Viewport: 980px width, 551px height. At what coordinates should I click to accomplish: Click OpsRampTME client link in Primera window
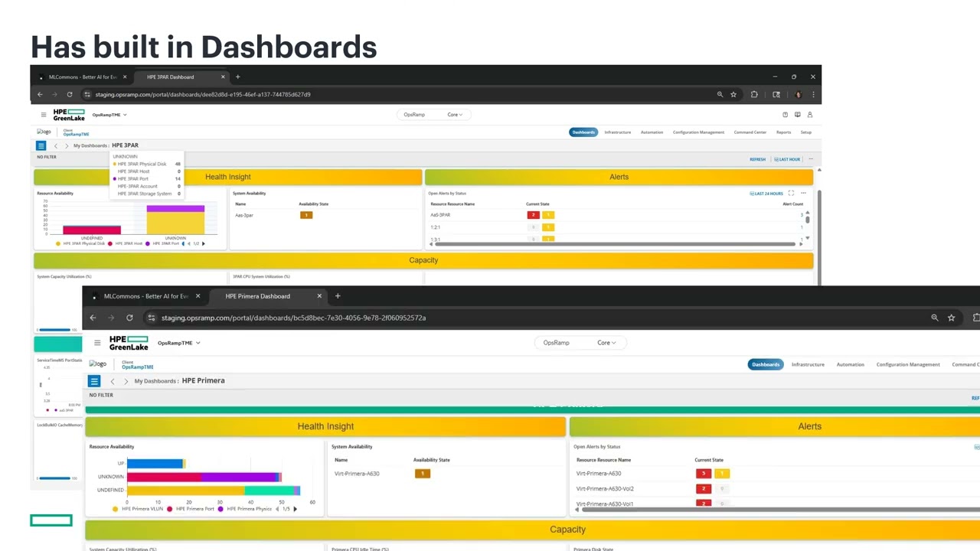click(137, 367)
